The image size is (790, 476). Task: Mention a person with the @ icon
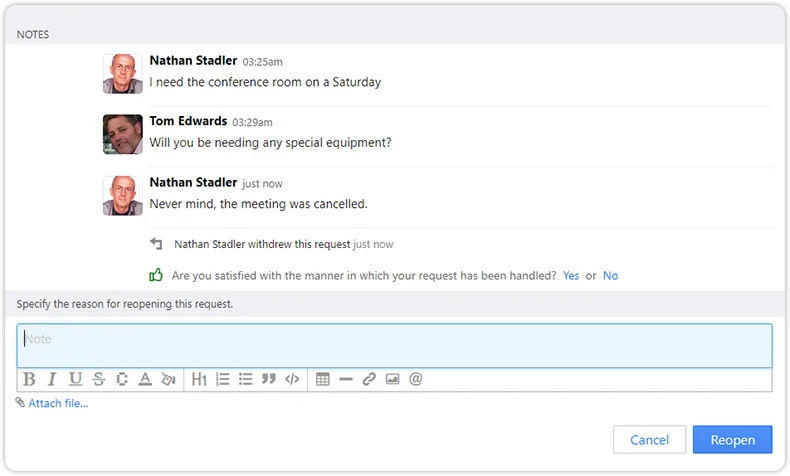click(416, 379)
